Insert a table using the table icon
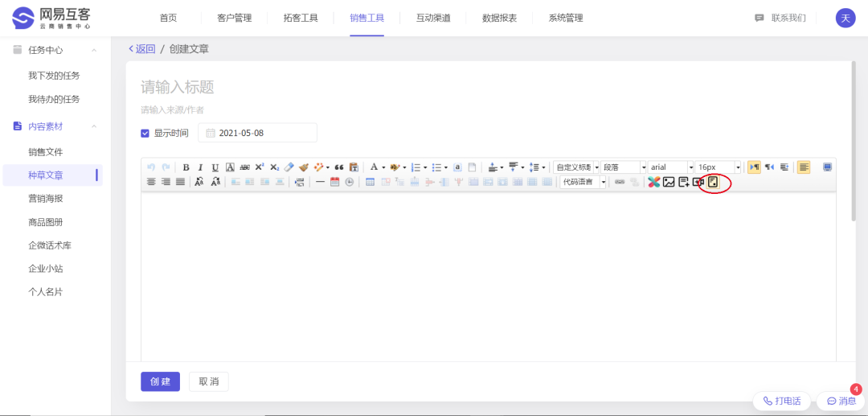This screenshot has width=868, height=416. coord(371,182)
